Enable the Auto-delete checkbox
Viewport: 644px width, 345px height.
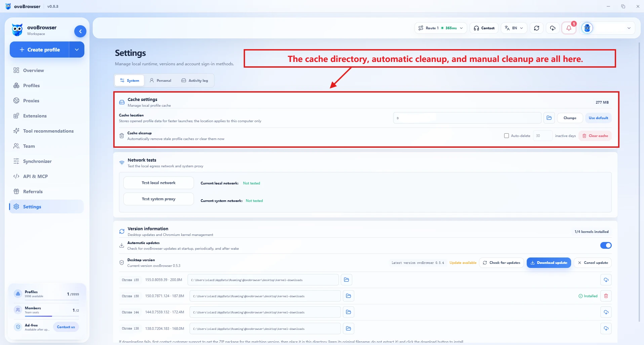click(x=506, y=136)
